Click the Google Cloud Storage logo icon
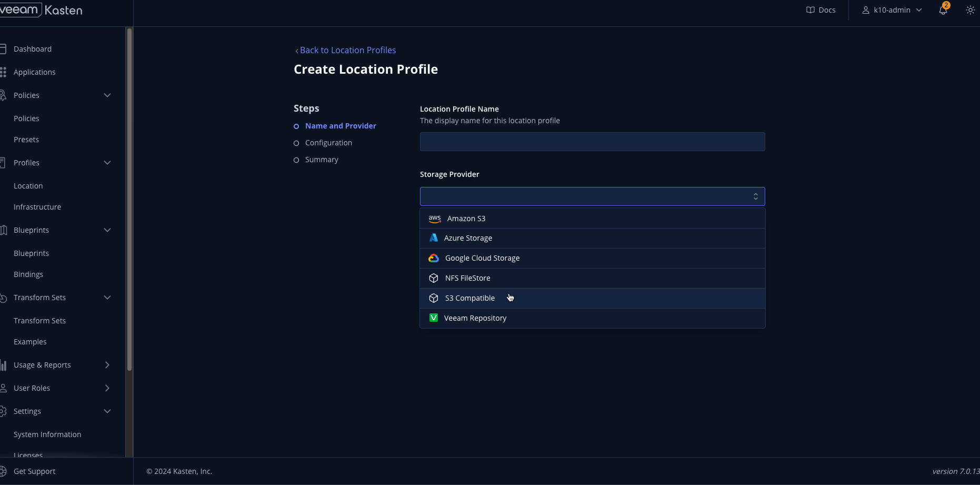 tap(434, 258)
